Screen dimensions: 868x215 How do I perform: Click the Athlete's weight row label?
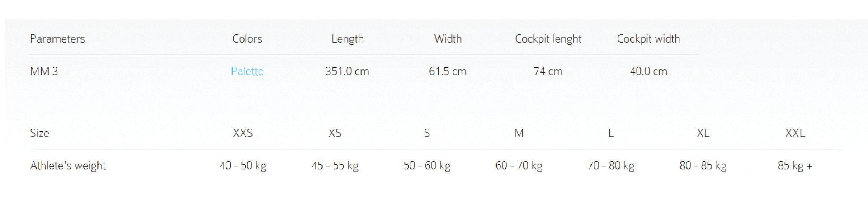(68, 166)
